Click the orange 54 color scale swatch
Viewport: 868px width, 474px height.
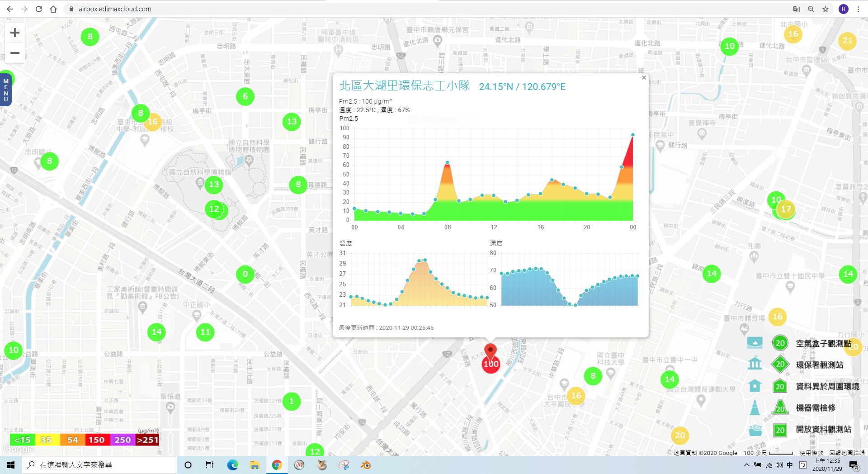(72, 440)
